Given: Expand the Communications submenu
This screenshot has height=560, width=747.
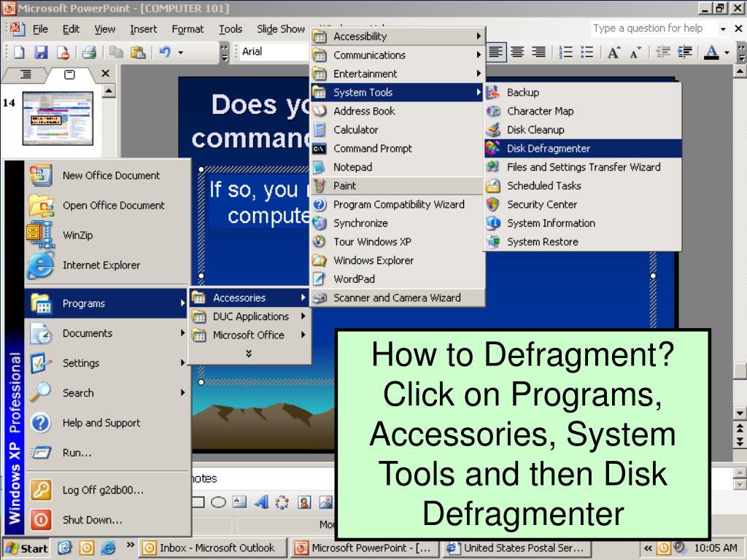Looking at the screenshot, I should [398, 55].
